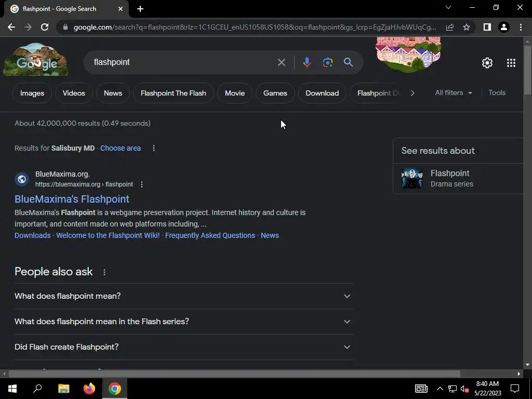
Task: Click the Chrome taskbar icon
Action: 115,389
